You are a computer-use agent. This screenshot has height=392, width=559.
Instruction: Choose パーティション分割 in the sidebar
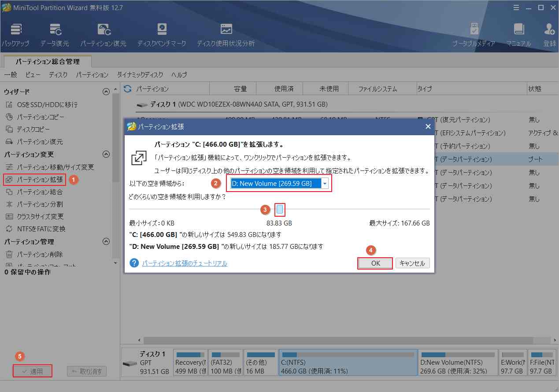34,204
